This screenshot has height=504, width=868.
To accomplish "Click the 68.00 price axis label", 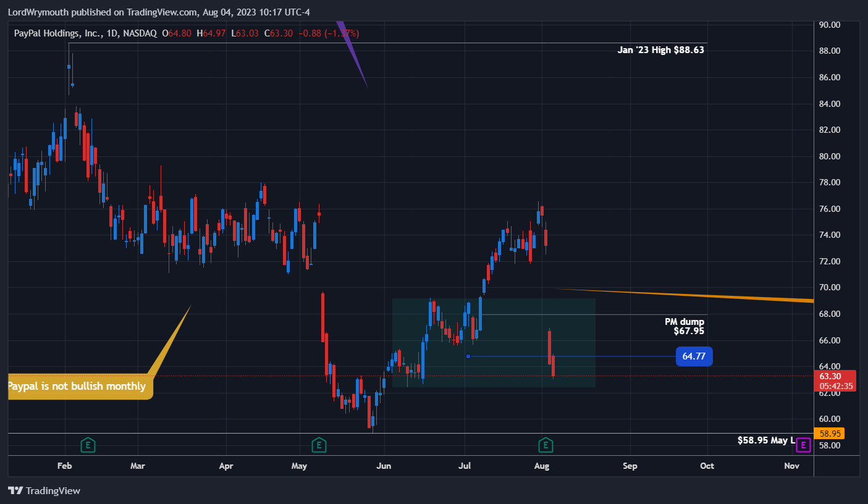I will (830, 314).
